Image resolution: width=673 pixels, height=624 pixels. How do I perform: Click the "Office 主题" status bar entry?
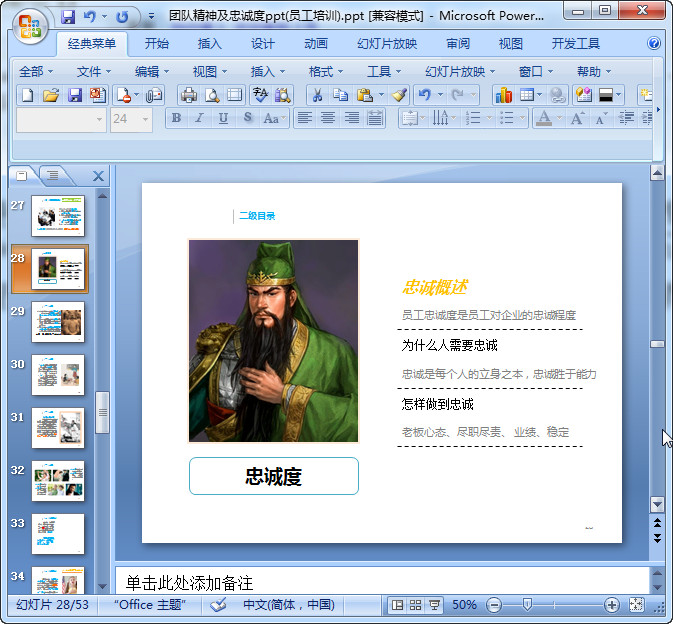150,605
